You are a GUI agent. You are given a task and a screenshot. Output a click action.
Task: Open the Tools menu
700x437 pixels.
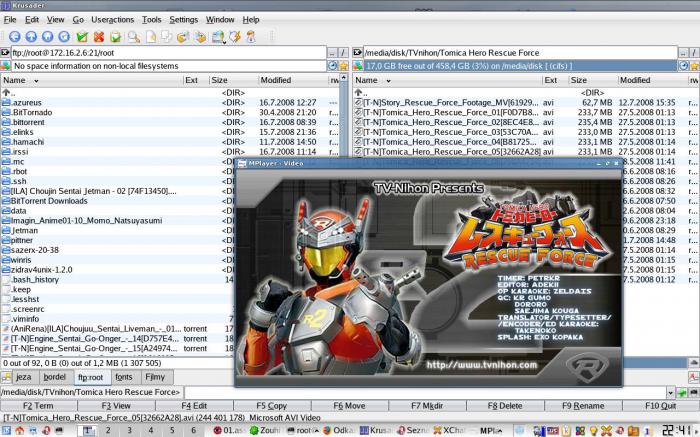click(x=152, y=20)
